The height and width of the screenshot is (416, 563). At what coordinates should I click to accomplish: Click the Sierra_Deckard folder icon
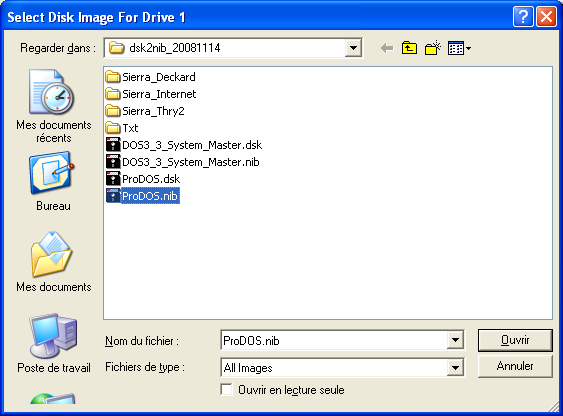pos(113,77)
